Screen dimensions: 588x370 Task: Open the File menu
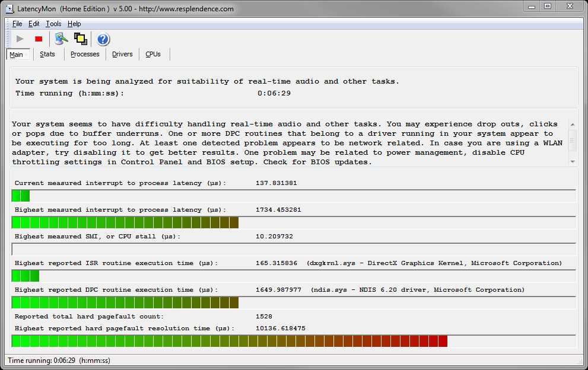[17, 24]
